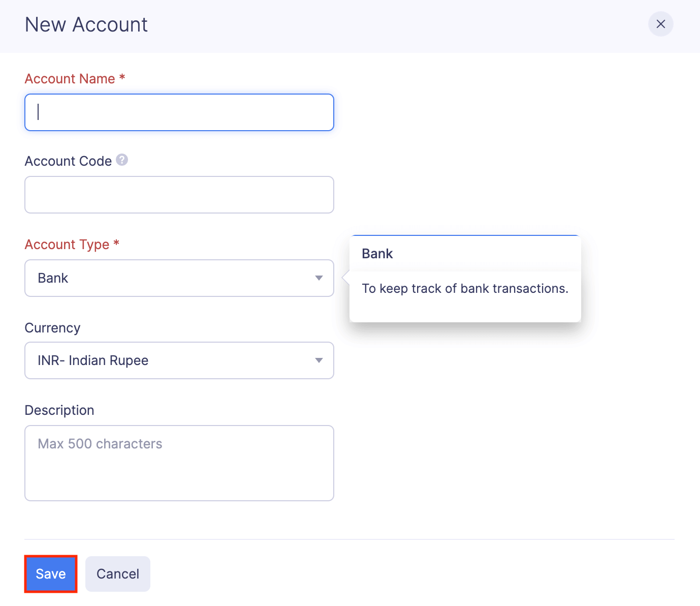Click inside the Account Code field
700x606 pixels.
click(x=179, y=195)
